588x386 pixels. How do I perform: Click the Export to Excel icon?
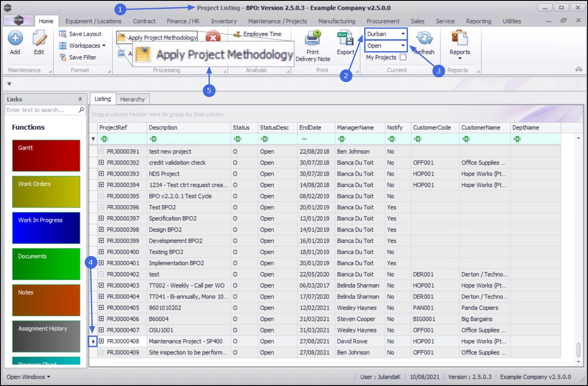pyautogui.click(x=345, y=39)
